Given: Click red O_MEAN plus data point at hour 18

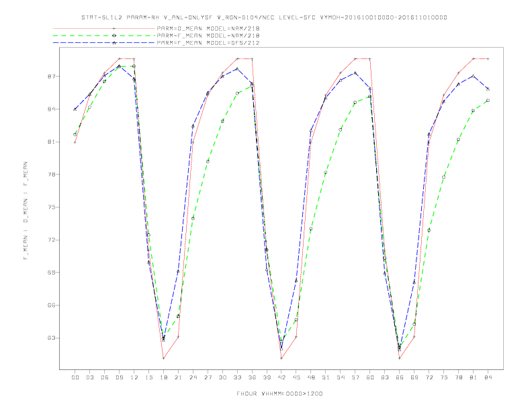Looking at the screenshot, I should point(163,358).
